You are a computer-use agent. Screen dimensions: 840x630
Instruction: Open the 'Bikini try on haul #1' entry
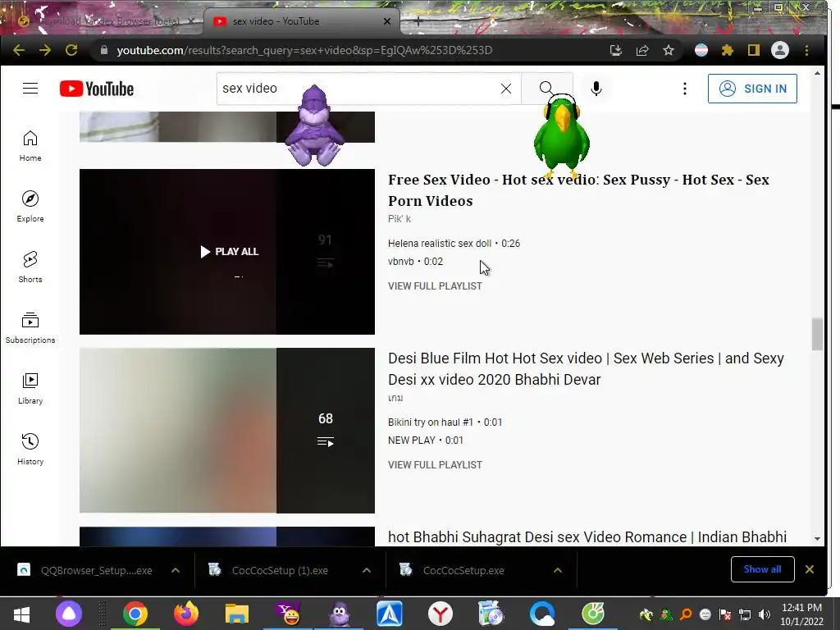[445, 422]
